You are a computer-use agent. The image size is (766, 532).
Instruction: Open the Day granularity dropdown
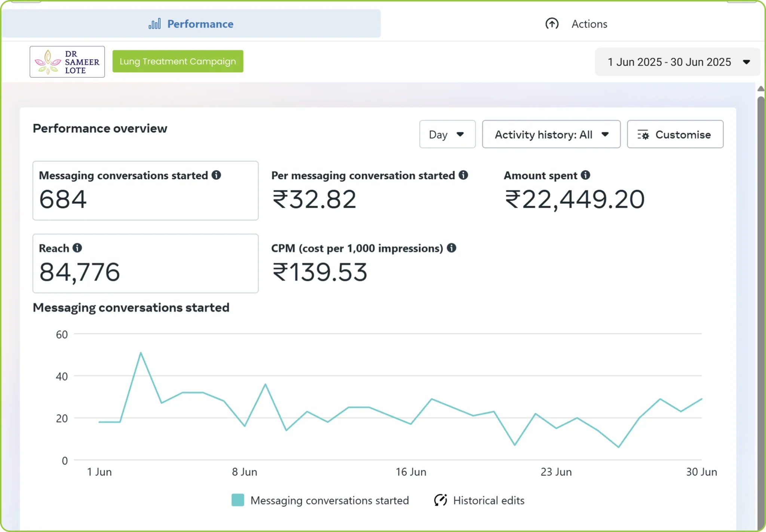(447, 134)
